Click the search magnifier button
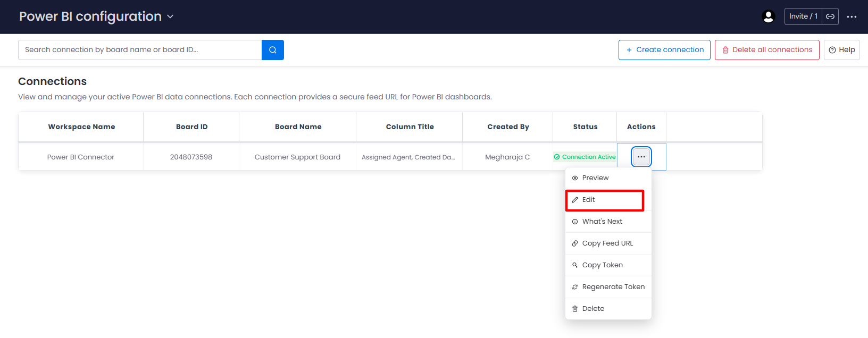This screenshot has width=868, height=338. pyautogui.click(x=273, y=50)
